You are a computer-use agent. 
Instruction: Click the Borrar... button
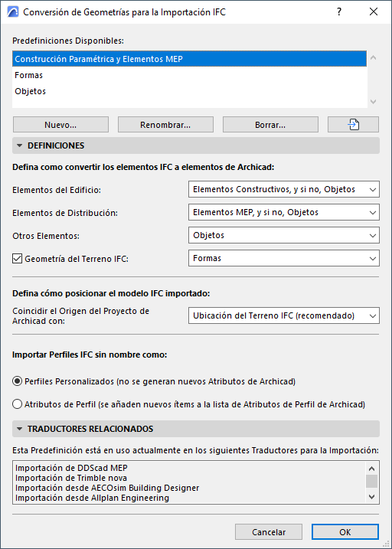tap(270, 125)
